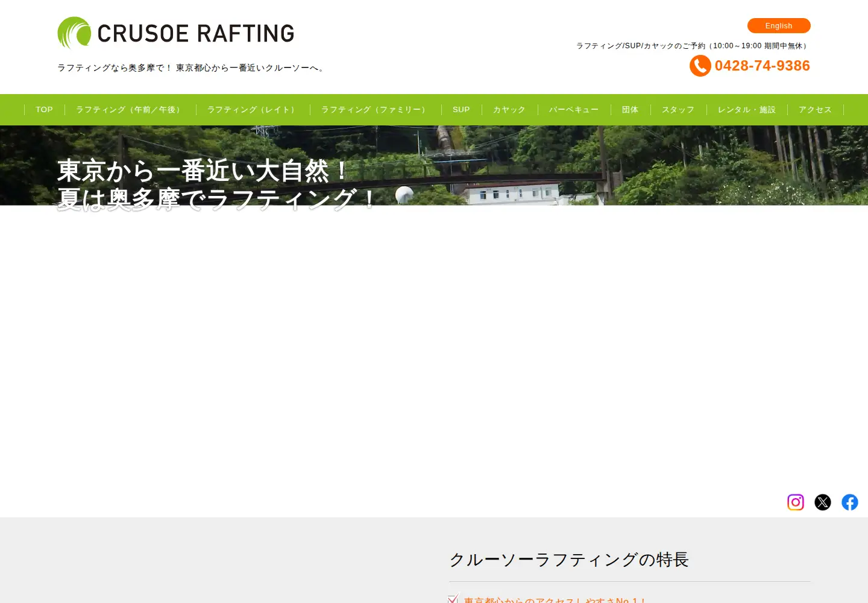Select カヤック in the navigation bar

(509, 110)
